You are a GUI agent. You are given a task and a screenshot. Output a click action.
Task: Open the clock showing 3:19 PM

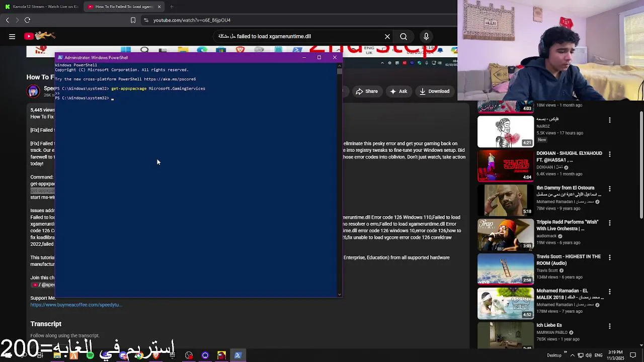coord(615,355)
